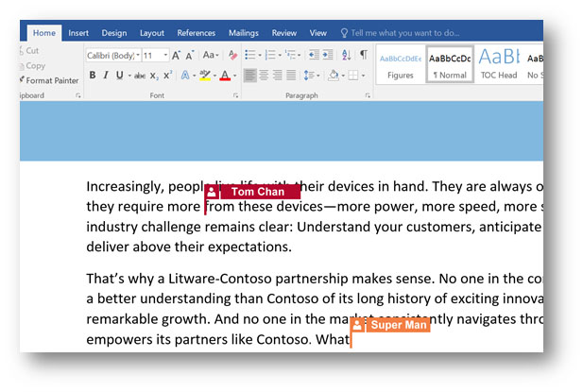Expand the Change Case Aa dropdown
This screenshot has width=583, height=392.
coord(211,56)
